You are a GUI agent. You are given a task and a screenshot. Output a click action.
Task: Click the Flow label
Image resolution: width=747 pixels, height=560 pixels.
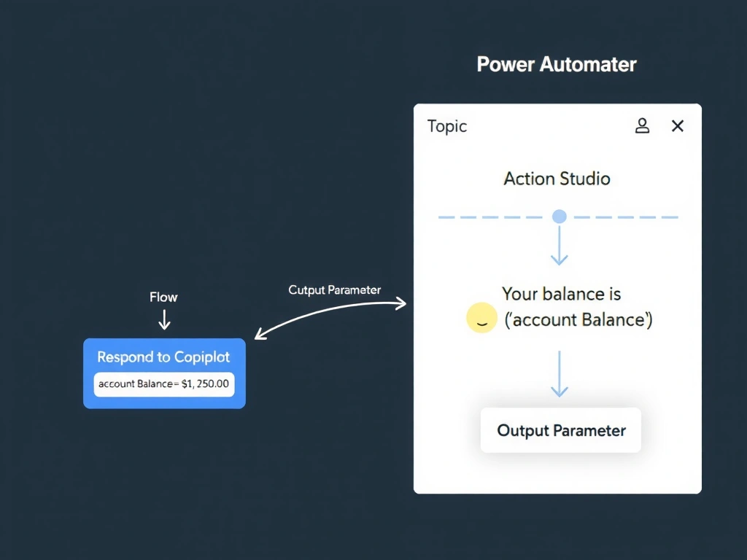coord(163,297)
